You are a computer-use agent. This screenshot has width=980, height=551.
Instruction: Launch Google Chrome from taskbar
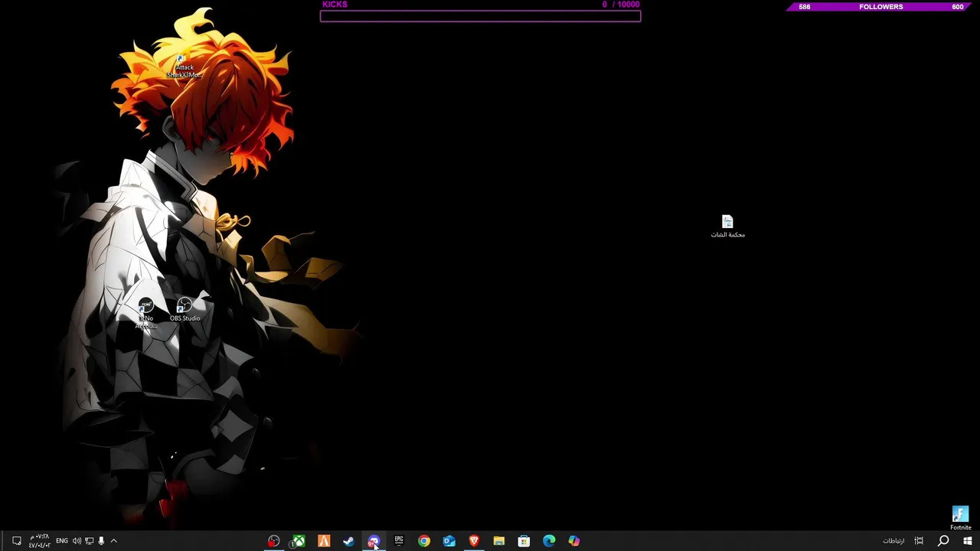(x=424, y=541)
